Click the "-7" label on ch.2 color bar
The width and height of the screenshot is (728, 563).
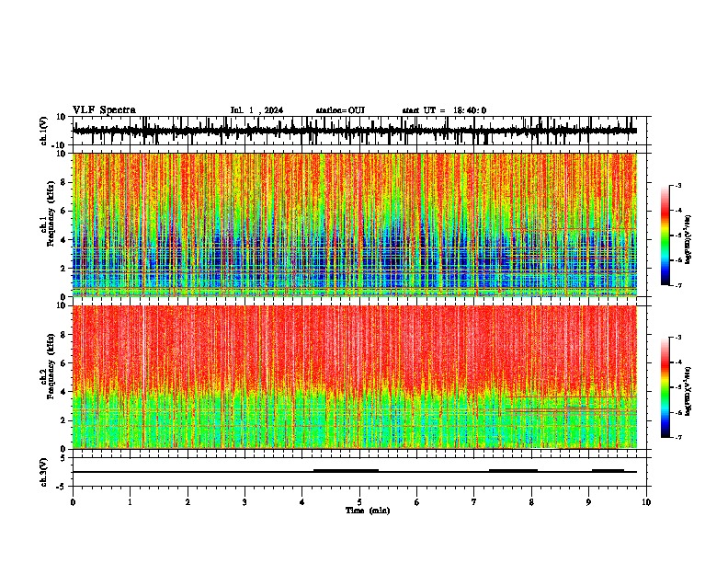pyautogui.click(x=677, y=438)
